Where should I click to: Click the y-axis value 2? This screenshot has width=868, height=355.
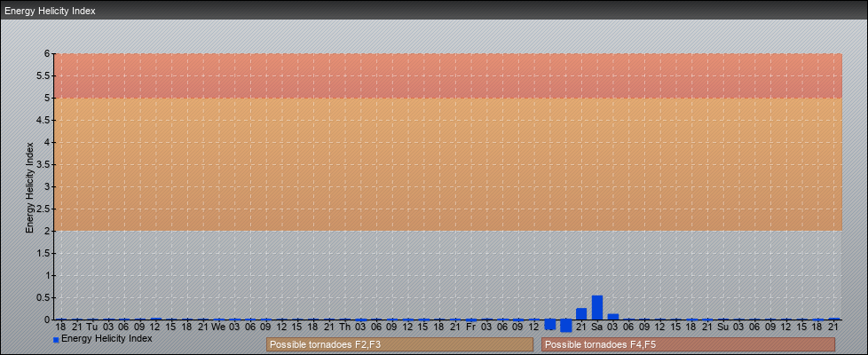(x=48, y=231)
